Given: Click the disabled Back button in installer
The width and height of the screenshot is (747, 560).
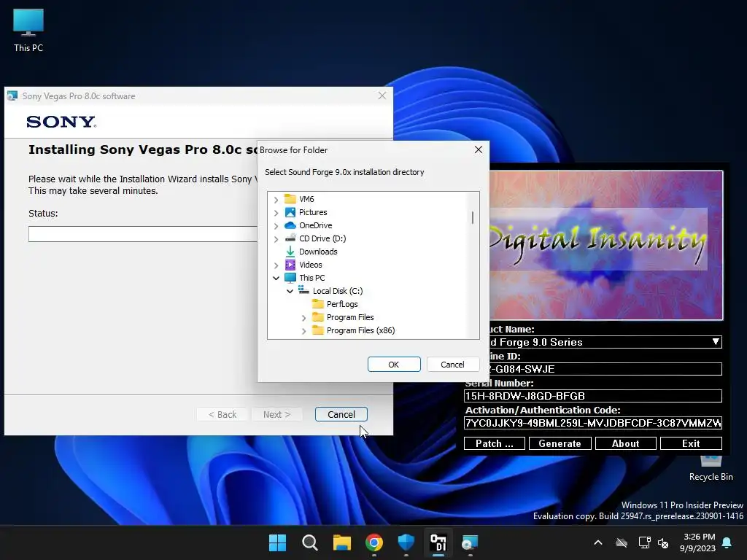Looking at the screenshot, I should pyautogui.click(x=222, y=414).
